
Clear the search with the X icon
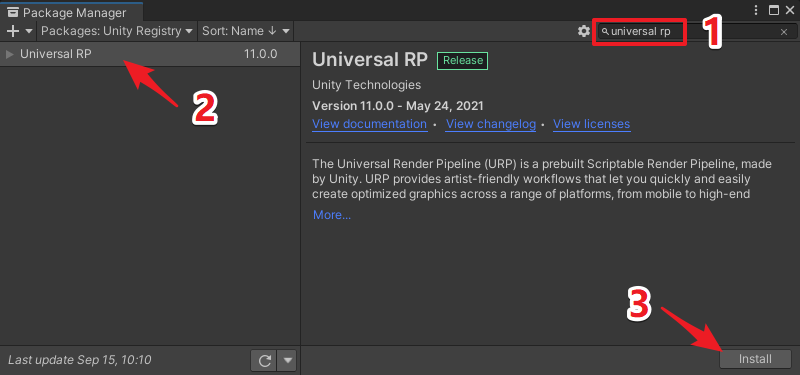[784, 32]
